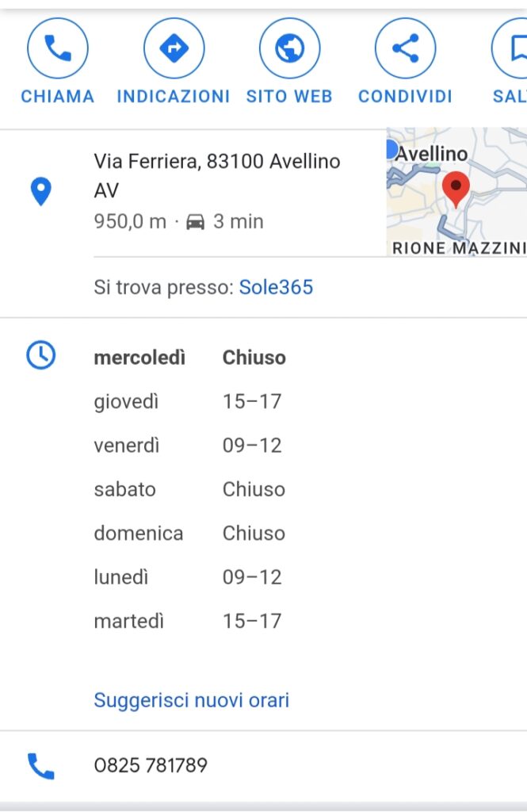Tap the phone number 0825 781789
This screenshot has width=527, height=812.
pyautogui.click(x=151, y=766)
